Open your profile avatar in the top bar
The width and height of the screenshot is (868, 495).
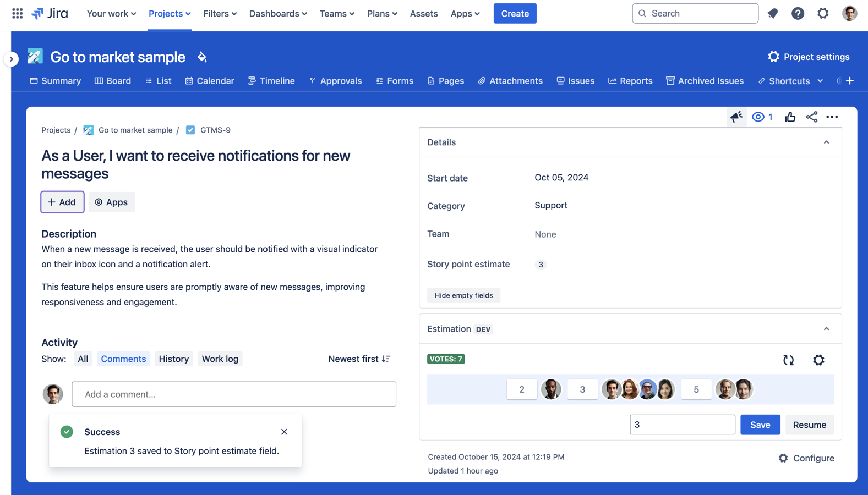(x=849, y=13)
